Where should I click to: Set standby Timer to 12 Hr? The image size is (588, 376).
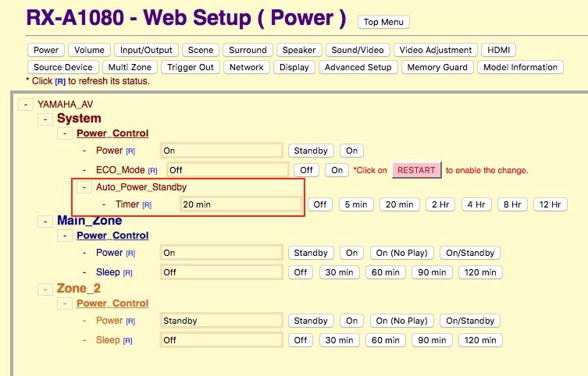point(550,204)
